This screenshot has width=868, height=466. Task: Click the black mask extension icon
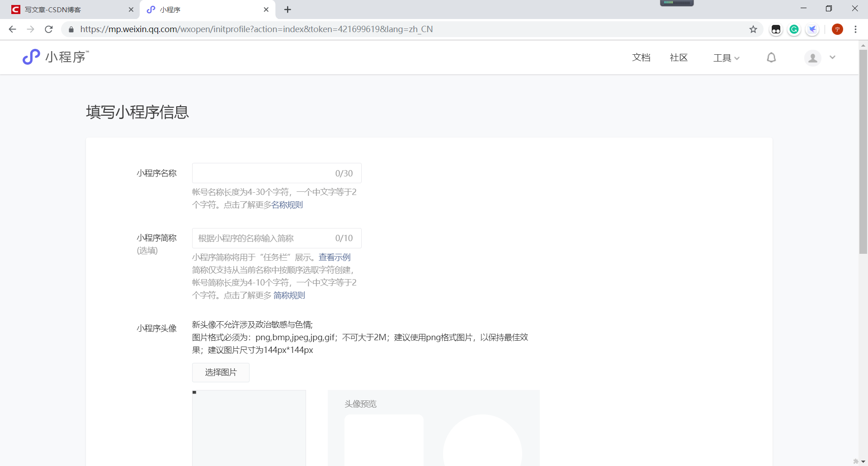click(776, 29)
